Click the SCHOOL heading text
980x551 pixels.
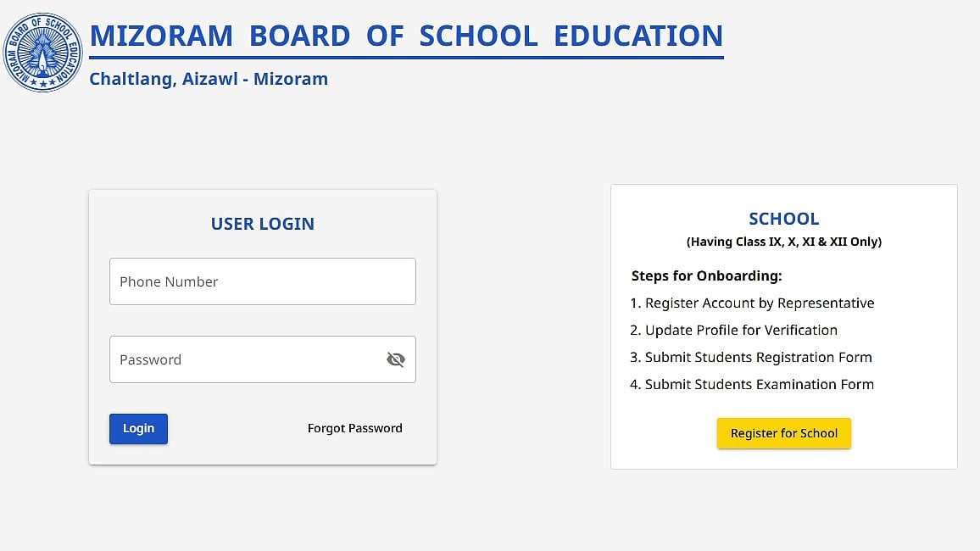click(x=783, y=219)
